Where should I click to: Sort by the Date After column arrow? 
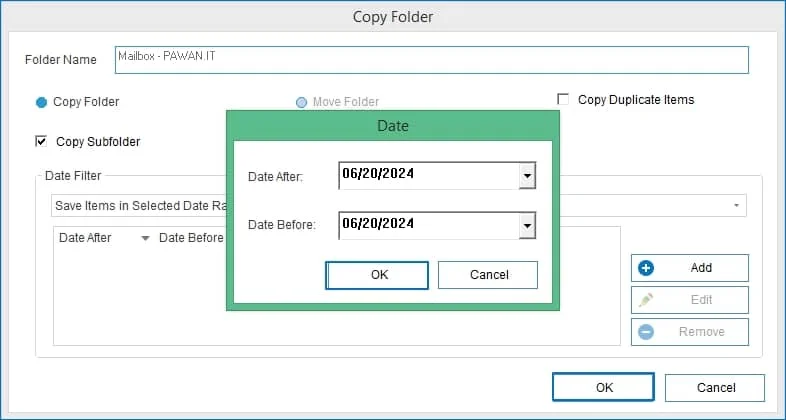pyautogui.click(x=145, y=238)
